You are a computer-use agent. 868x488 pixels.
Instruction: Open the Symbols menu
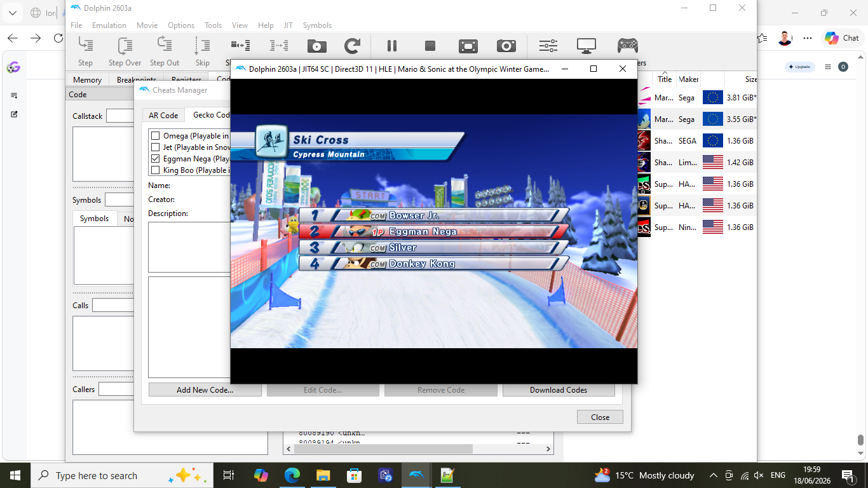click(317, 25)
